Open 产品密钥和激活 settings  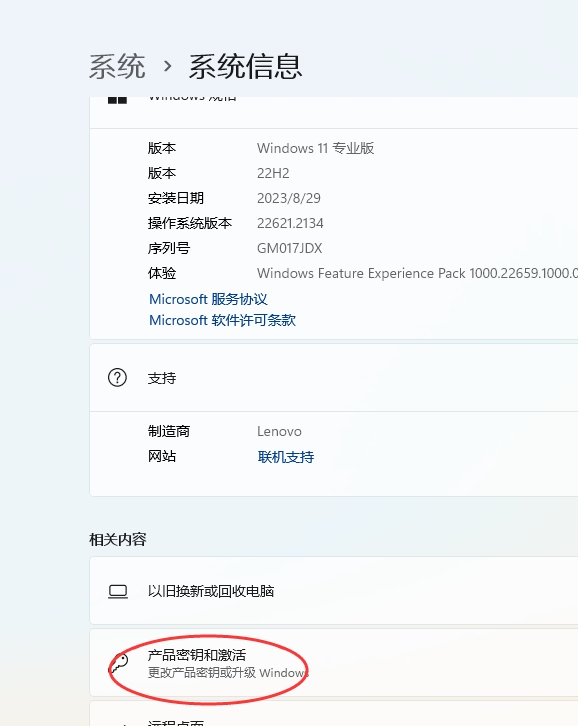tap(333, 663)
